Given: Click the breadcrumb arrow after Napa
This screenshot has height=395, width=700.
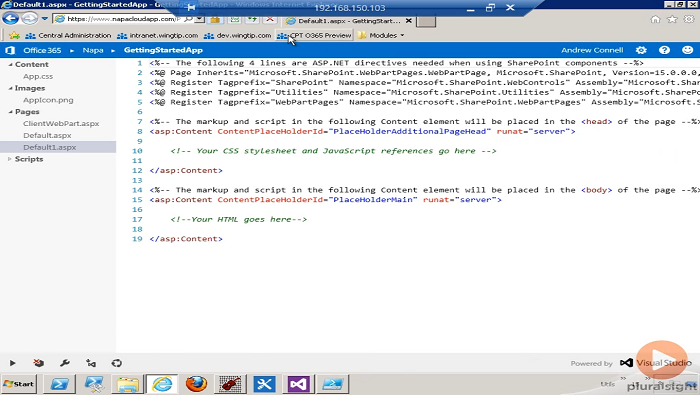Looking at the screenshot, I should pyautogui.click(x=113, y=50).
